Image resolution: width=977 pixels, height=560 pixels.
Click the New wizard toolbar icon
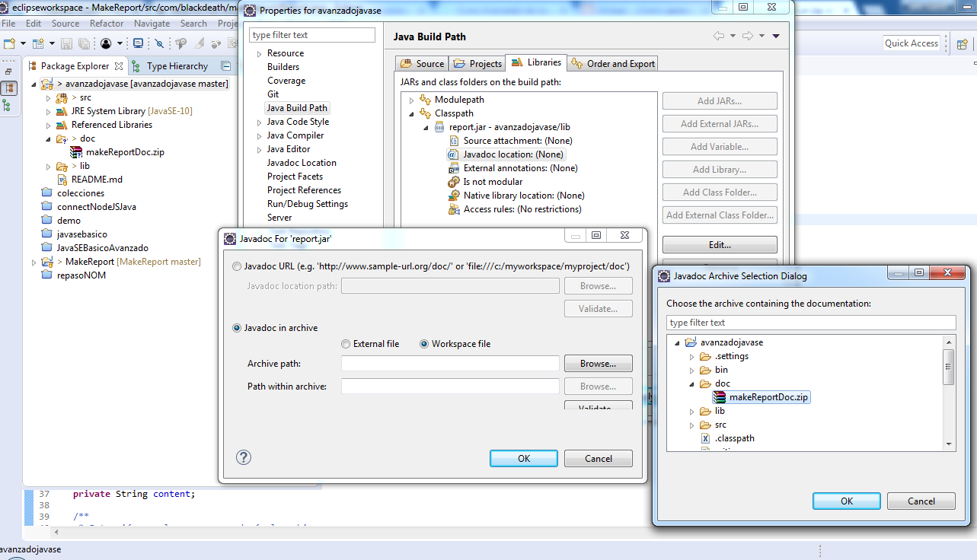click(x=9, y=43)
